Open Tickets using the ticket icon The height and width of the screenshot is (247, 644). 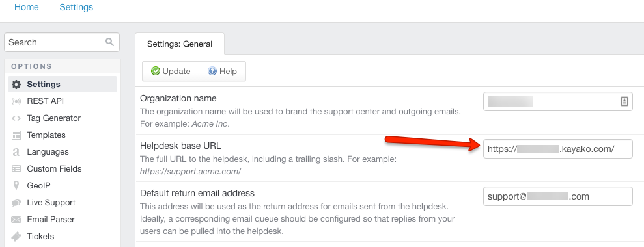pos(16,237)
